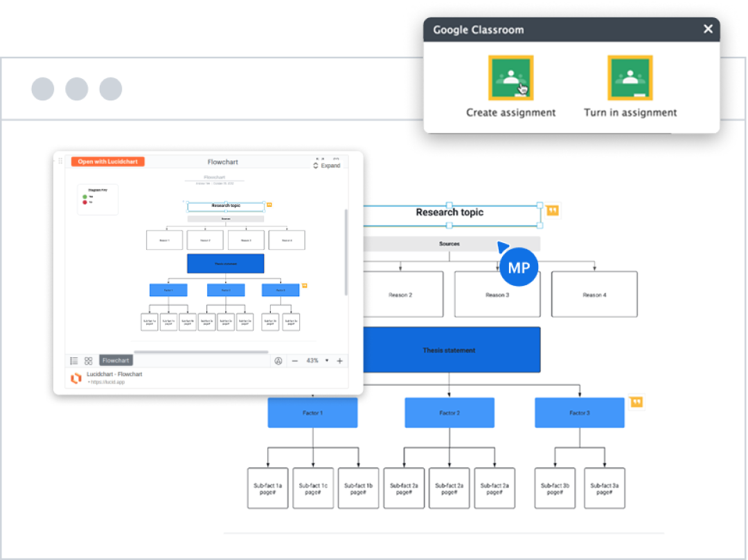
Task: Select the Sub-fact 3a box
Action: 605,488
